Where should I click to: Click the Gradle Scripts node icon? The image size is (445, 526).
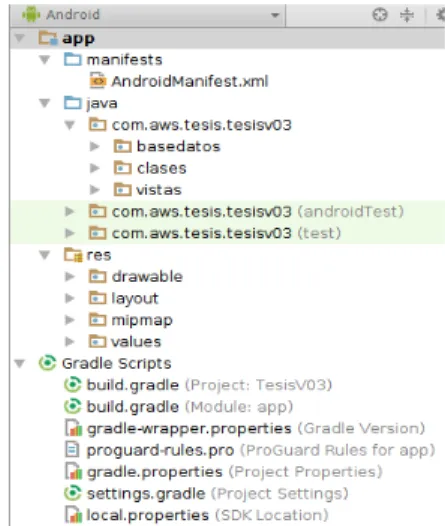coord(47,363)
